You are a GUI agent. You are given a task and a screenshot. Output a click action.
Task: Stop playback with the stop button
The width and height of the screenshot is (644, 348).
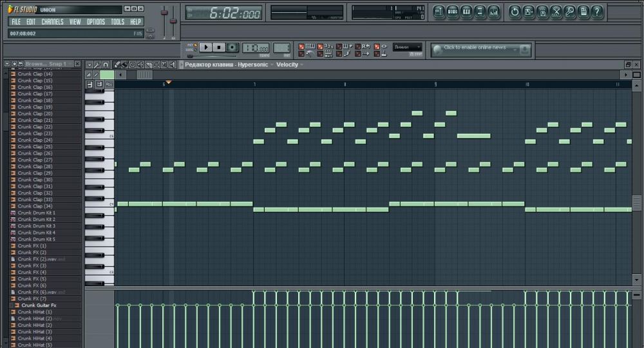click(219, 47)
